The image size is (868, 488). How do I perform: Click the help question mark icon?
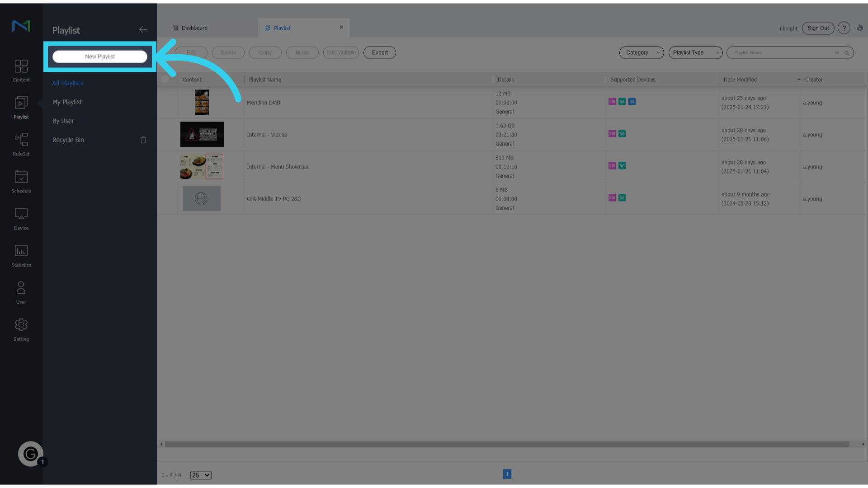(x=844, y=28)
